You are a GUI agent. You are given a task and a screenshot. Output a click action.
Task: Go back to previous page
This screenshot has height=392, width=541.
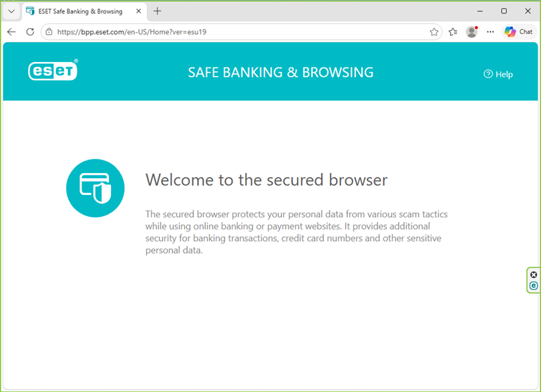click(x=11, y=32)
